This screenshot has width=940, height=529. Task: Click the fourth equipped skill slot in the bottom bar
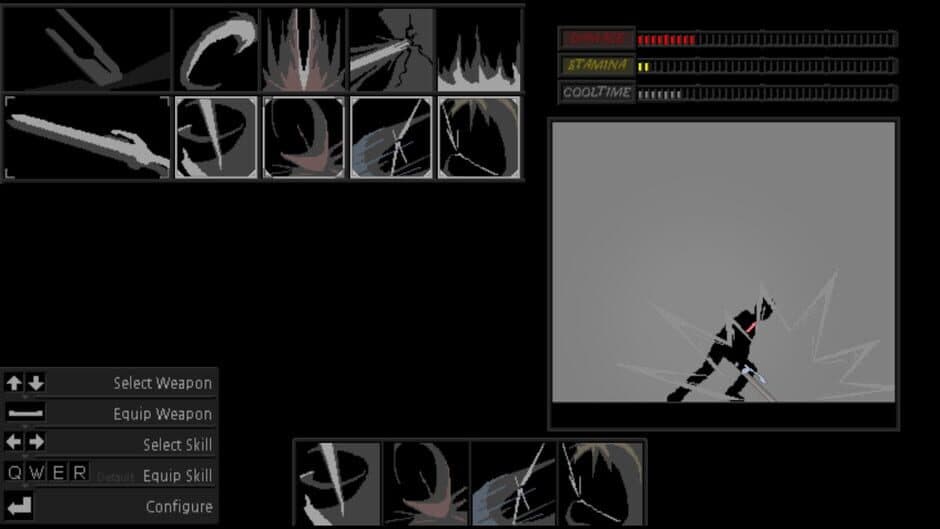click(601, 483)
